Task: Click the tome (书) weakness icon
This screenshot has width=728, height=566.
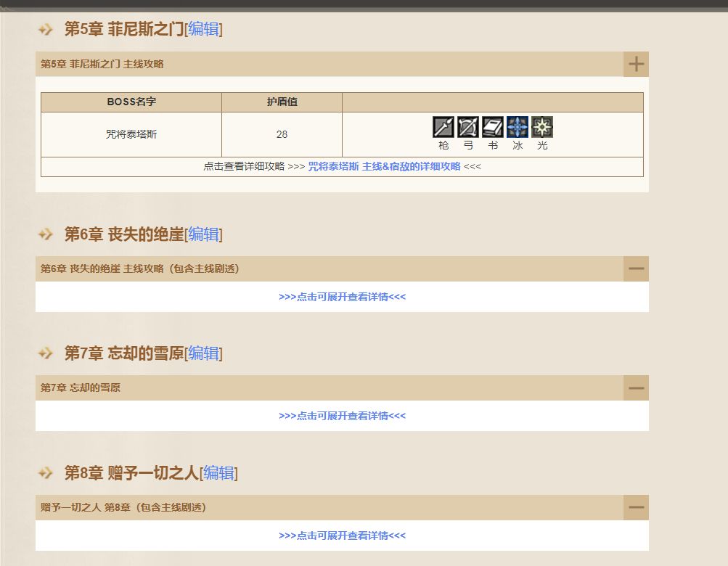Action: (493, 127)
